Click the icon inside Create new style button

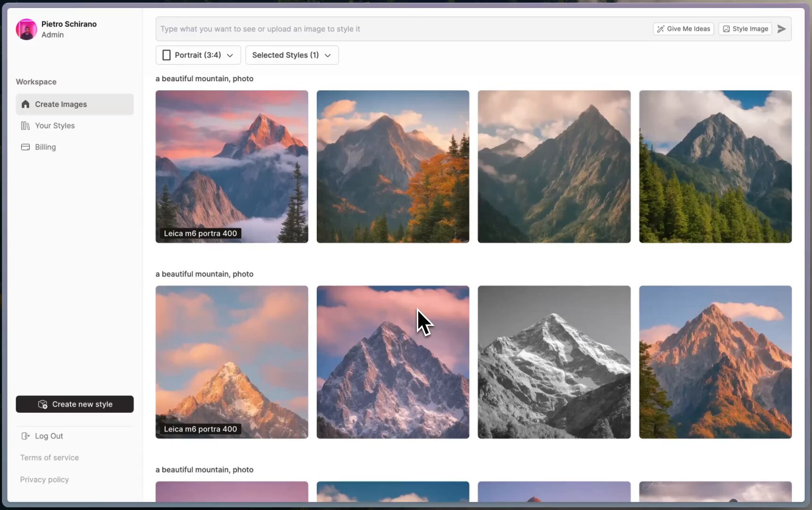(42, 404)
